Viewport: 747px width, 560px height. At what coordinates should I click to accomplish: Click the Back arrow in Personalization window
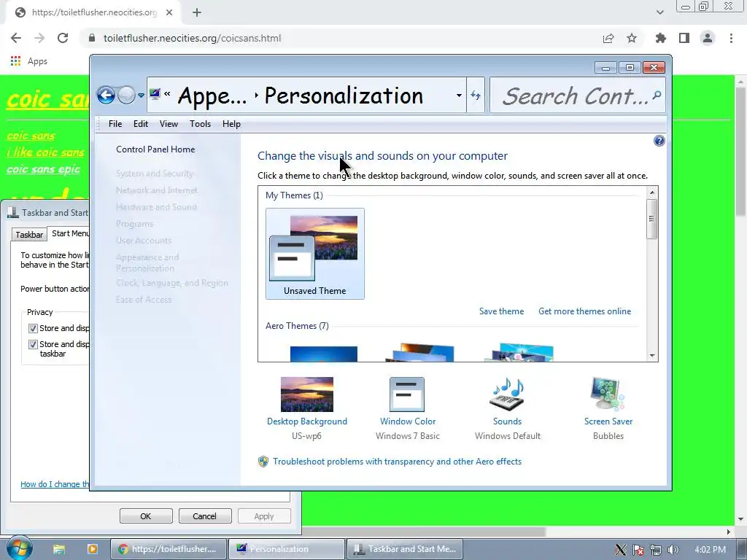[106, 96]
